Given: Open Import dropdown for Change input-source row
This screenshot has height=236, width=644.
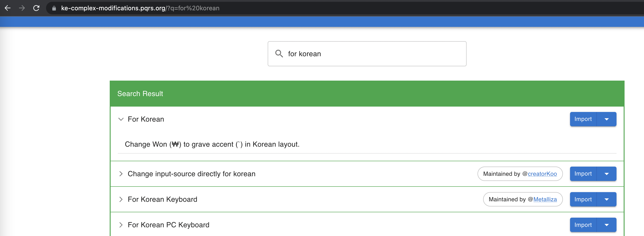Looking at the screenshot, I should [x=606, y=174].
